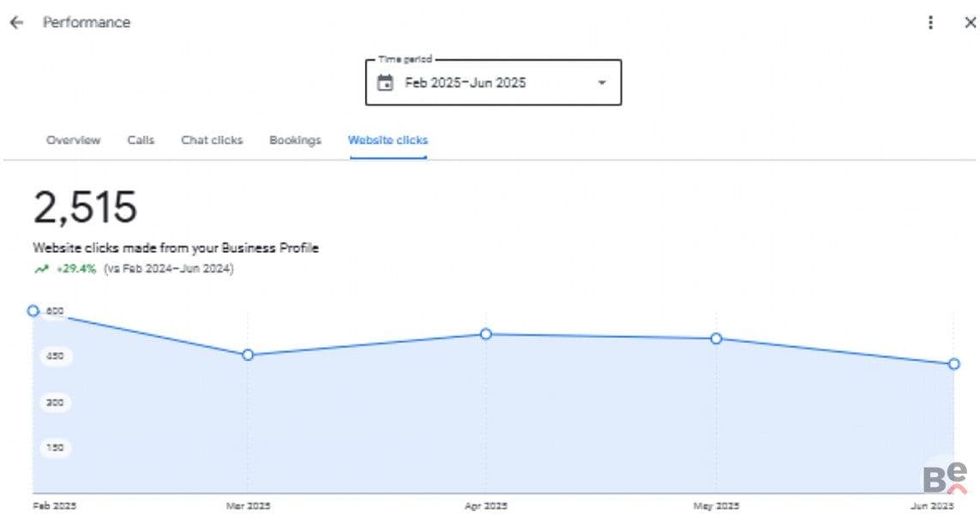
Task: Click the Feb 2025 data point on chart
Action: click(33, 310)
